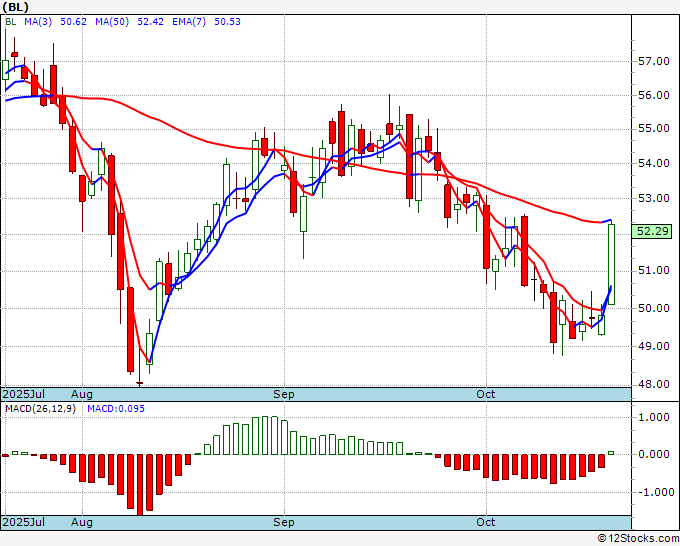Click the 53.00 price axis label
This screenshot has width=680, height=546.
pyautogui.click(x=654, y=199)
